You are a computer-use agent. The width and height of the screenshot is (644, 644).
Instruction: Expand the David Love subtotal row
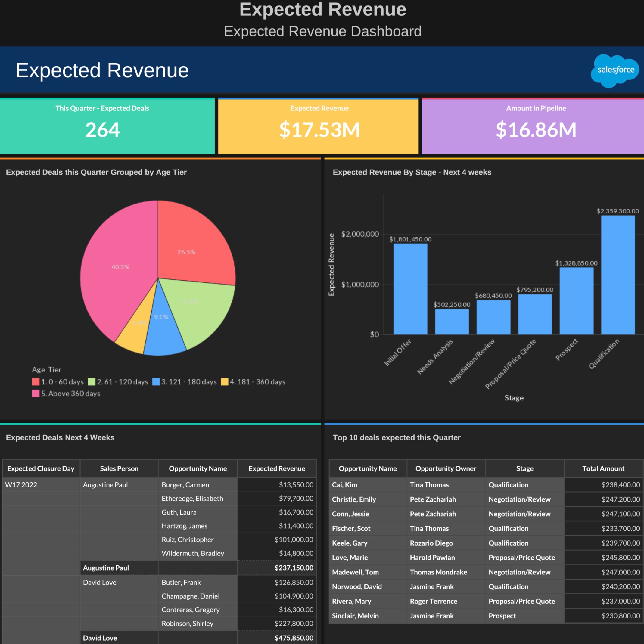100,638
